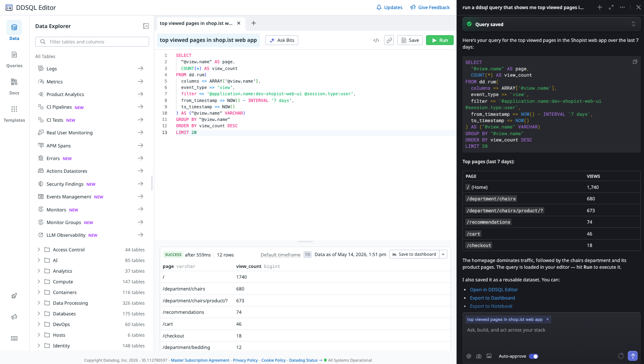This screenshot has height=364, width=644.
Task: Expand the assistant panel to fullscreen
Action: click(x=611, y=7)
